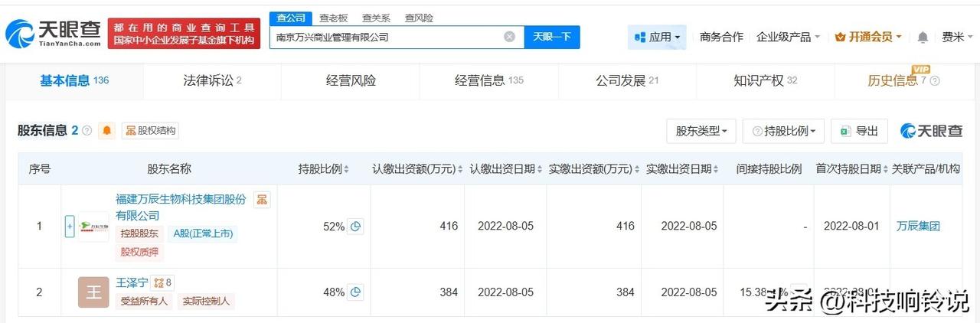
Task: Click the 控股股东 tag
Action: 139,234
